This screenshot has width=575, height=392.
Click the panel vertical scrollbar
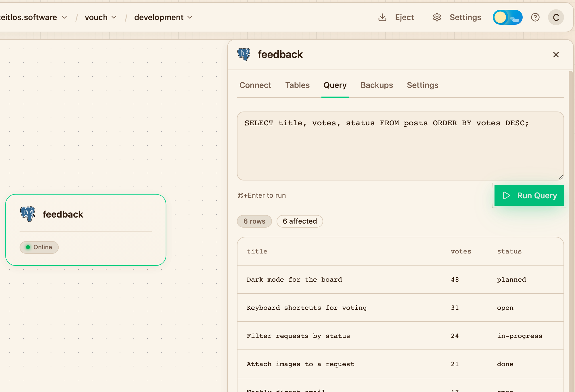[x=570, y=231]
